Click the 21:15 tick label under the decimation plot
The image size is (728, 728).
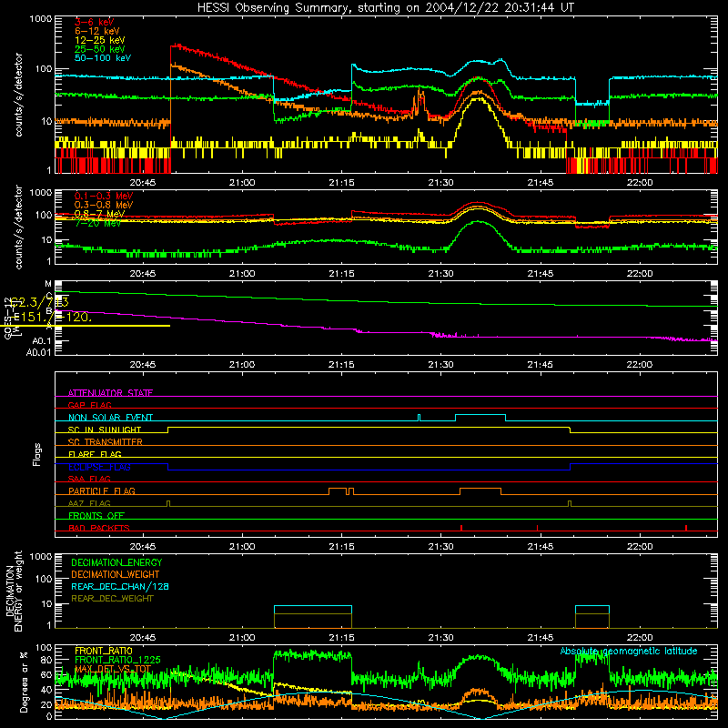tap(341, 638)
